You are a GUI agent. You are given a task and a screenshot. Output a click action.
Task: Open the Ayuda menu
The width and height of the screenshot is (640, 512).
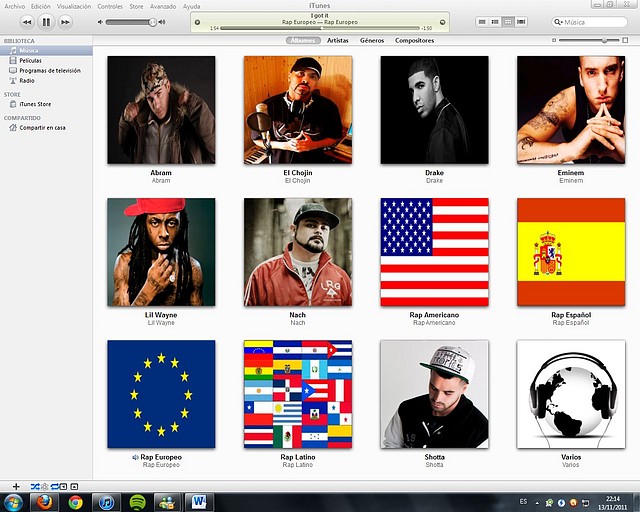[191, 7]
